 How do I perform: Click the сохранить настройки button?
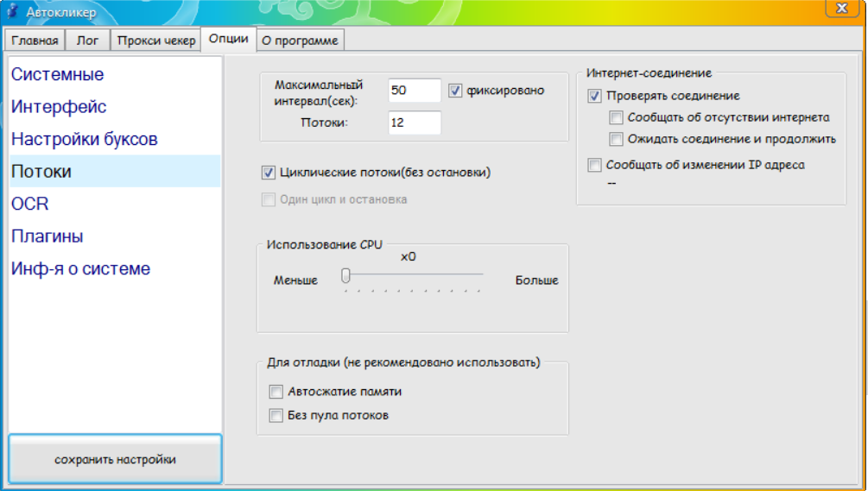(x=115, y=459)
